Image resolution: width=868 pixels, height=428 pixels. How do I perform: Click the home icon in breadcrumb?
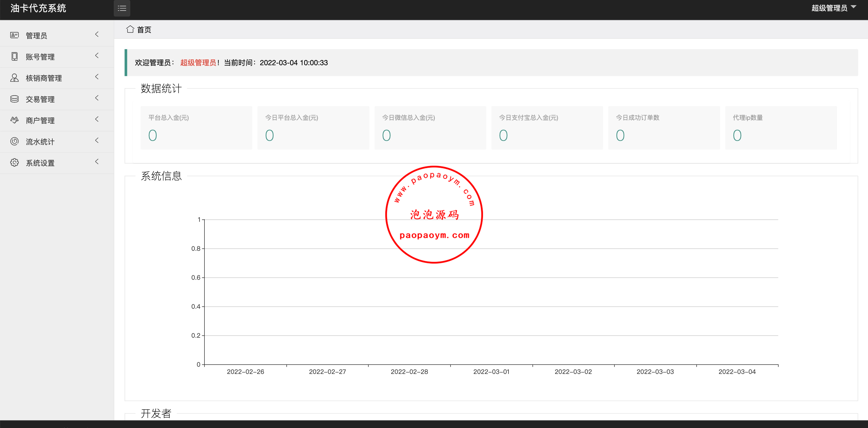pyautogui.click(x=130, y=29)
